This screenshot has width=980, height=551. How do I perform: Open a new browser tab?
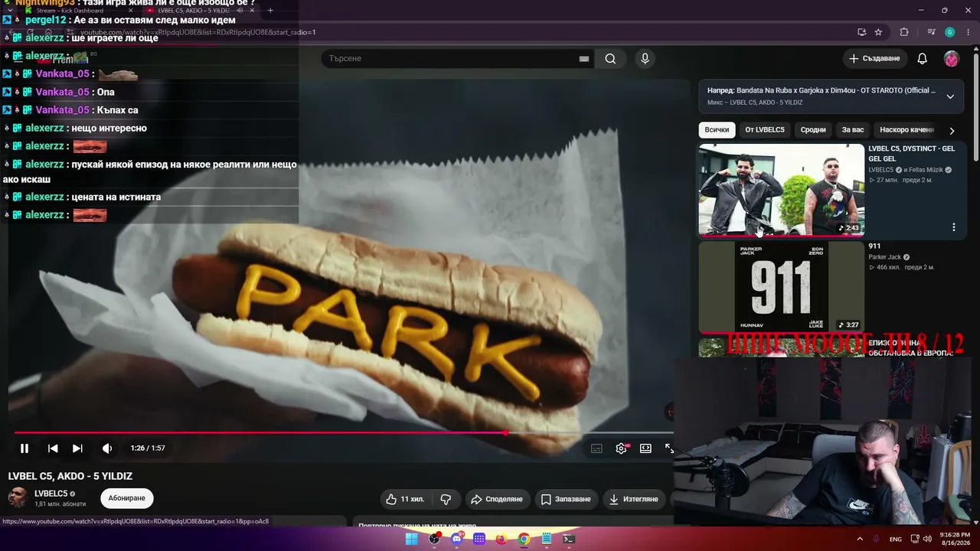(270, 11)
